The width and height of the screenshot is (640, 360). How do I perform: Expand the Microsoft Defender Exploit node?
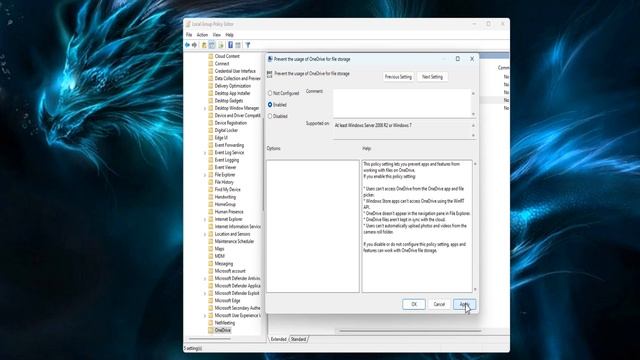coord(205,293)
